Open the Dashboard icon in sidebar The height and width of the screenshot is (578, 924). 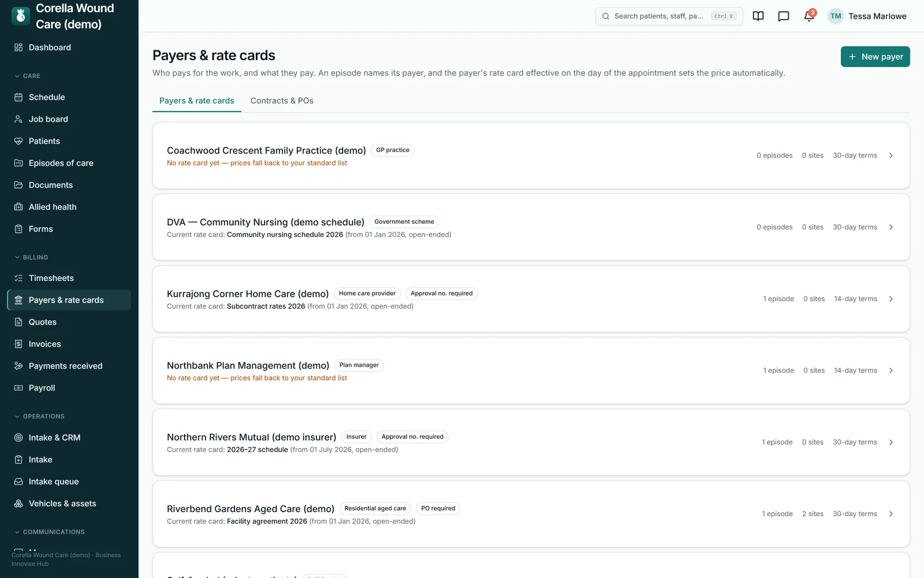[18, 47]
